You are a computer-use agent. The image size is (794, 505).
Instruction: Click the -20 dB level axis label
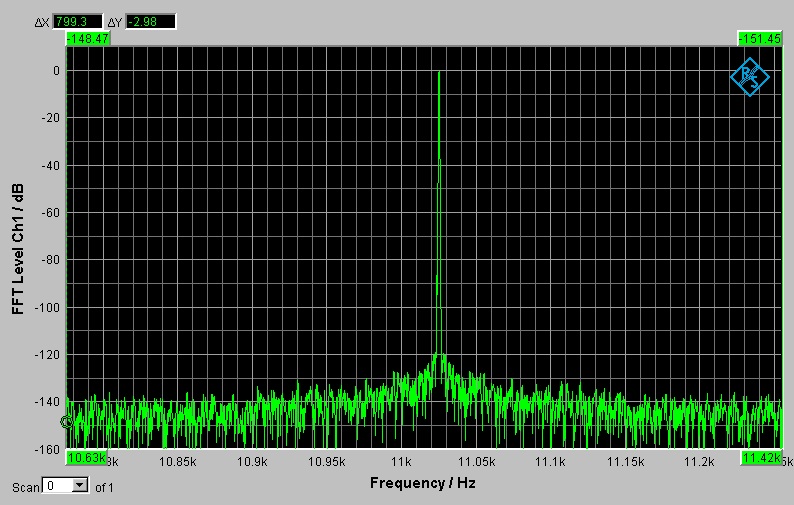(49, 118)
